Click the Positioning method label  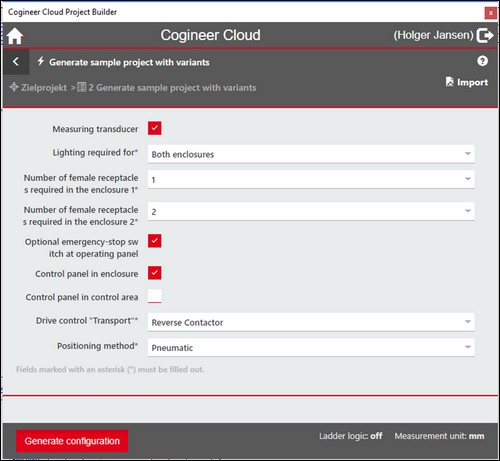[97, 346]
